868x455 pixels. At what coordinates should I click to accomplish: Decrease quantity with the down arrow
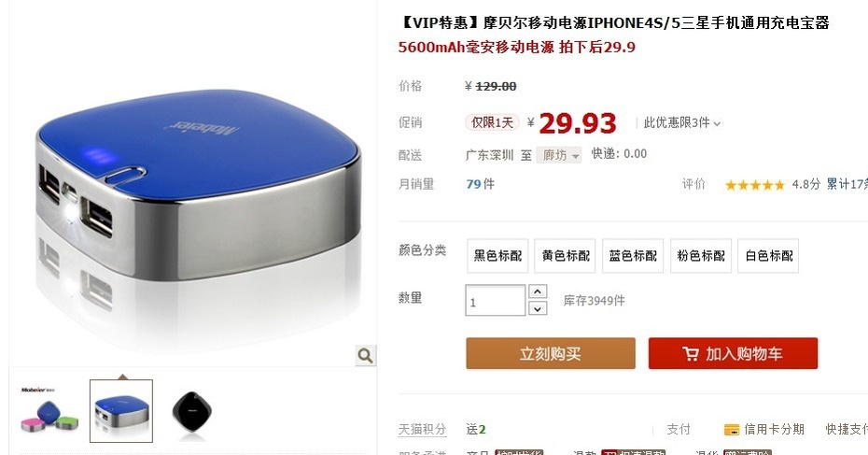point(538,308)
